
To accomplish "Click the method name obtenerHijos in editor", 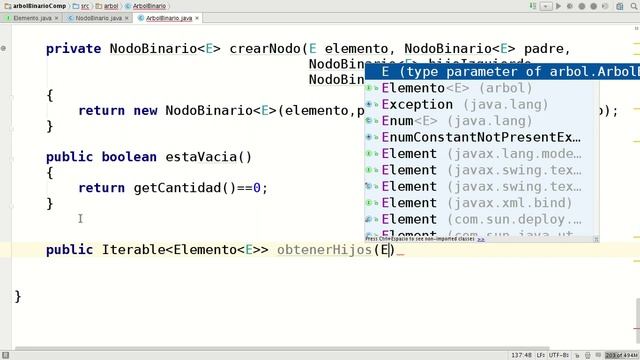I will (x=324, y=250).
